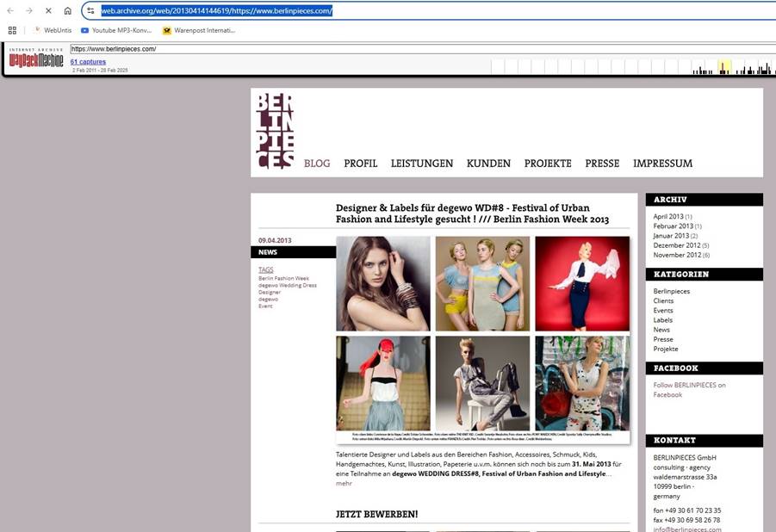This screenshot has height=532, width=776.
Task: Select the highlighted year in Wayback timeline
Action: coord(724,67)
